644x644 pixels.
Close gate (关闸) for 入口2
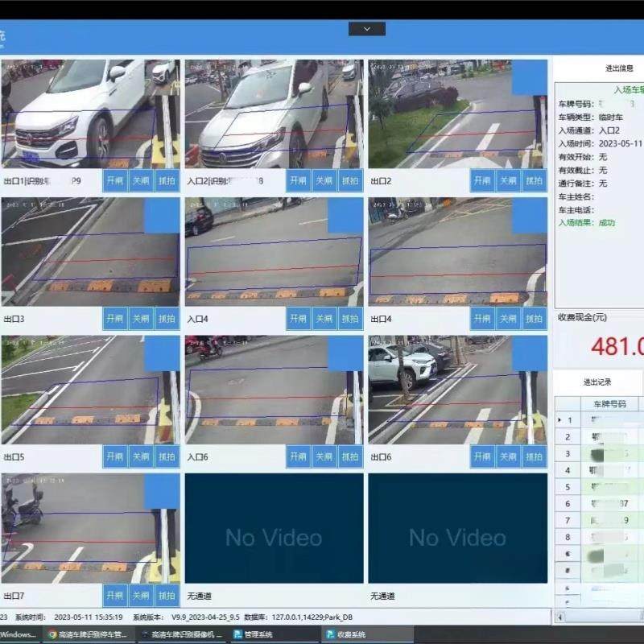(324, 180)
